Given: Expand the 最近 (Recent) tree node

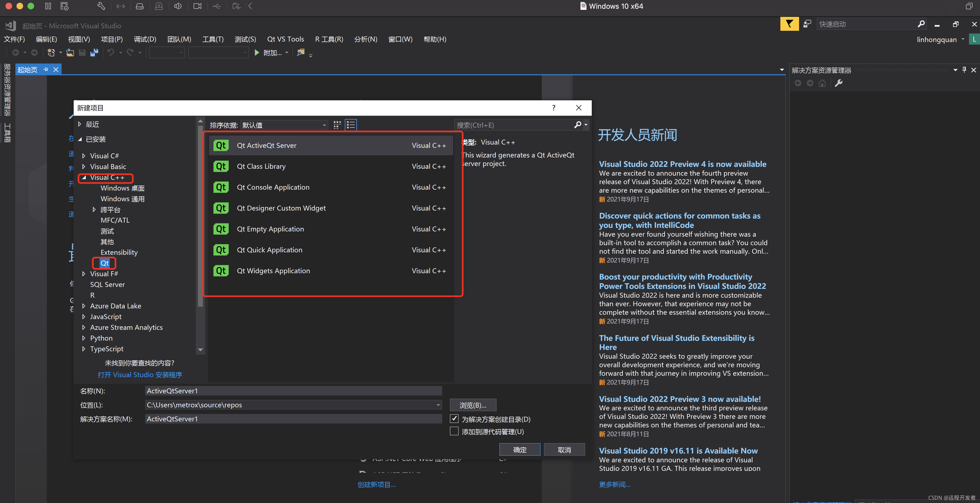Looking at the screenshot, I should click(x=79, y=124).
